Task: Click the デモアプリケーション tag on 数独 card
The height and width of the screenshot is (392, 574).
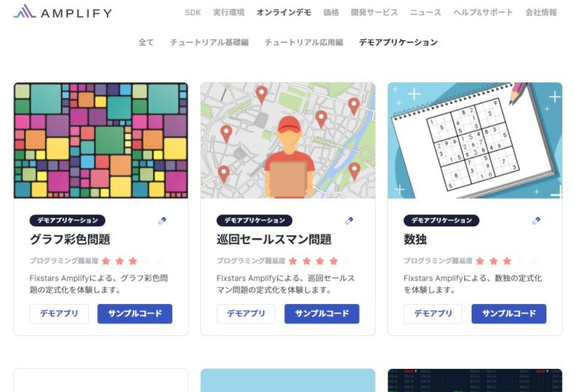Action: click(x=442, y=220)
